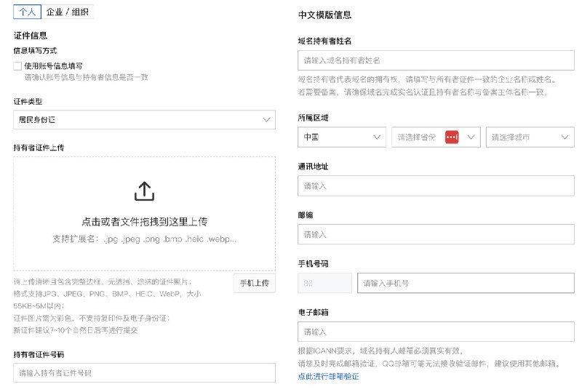Open the 请选择城市 city dropdown

(x=530, y=137)
